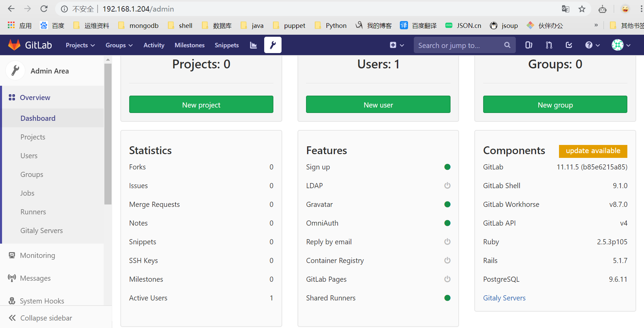Click the Sign up enabled green indicator
The height and width of the screenshot is (328, 644).
coord(447,167)
